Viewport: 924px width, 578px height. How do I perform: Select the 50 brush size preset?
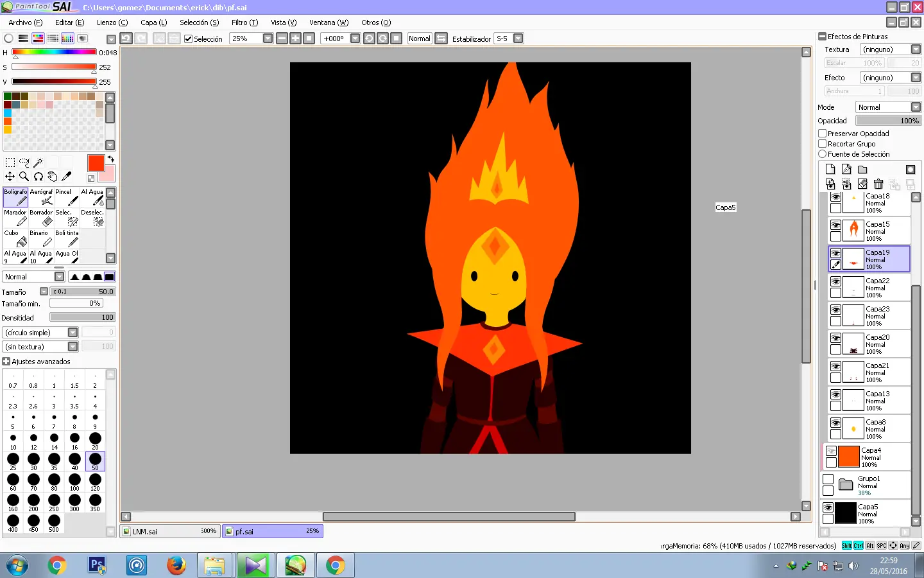(95, 461)
